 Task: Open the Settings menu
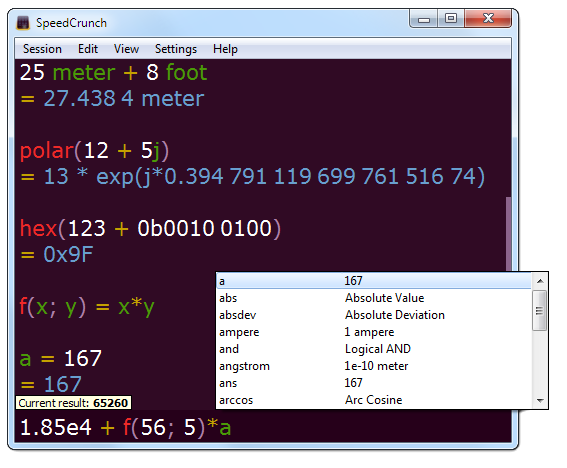(176, 49)
